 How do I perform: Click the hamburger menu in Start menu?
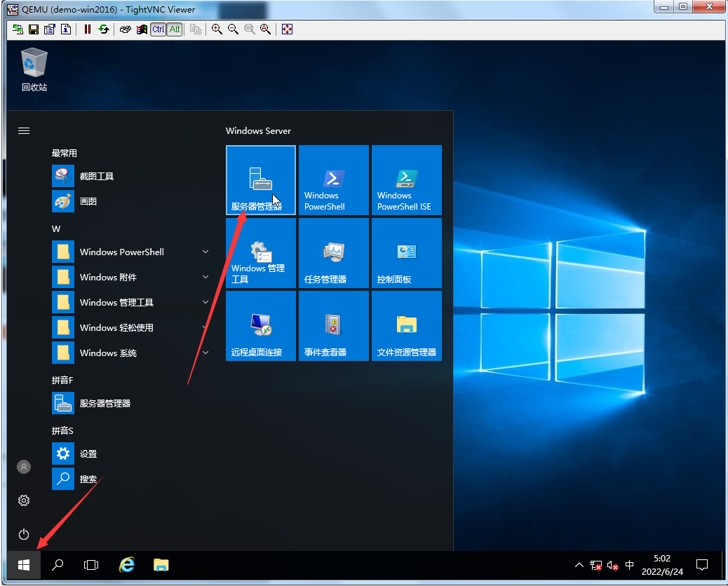[24, 131]
